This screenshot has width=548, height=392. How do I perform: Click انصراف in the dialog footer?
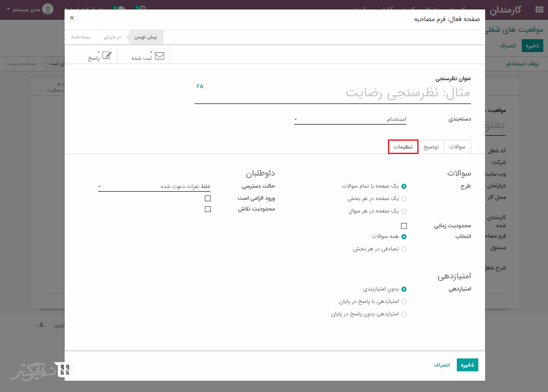[x=442, y=365]
